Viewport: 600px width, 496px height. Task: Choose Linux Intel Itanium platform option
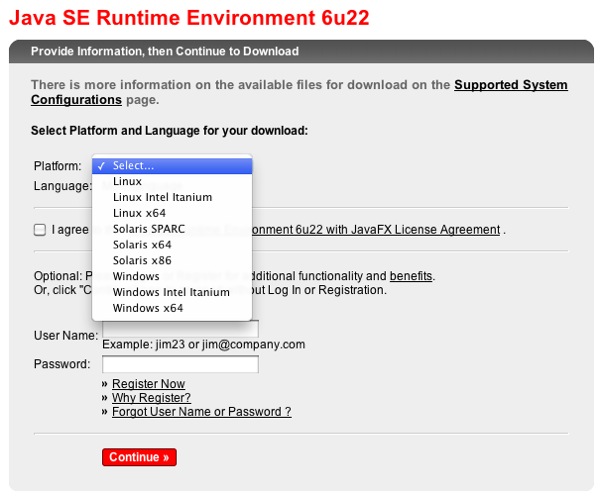(x=172, y=197)
